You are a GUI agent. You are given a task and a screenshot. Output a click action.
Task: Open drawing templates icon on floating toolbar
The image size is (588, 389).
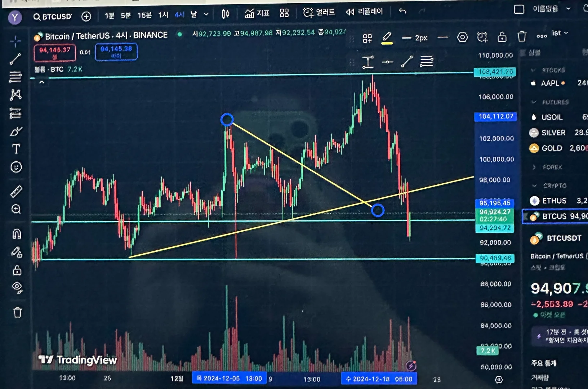point(367,39)
